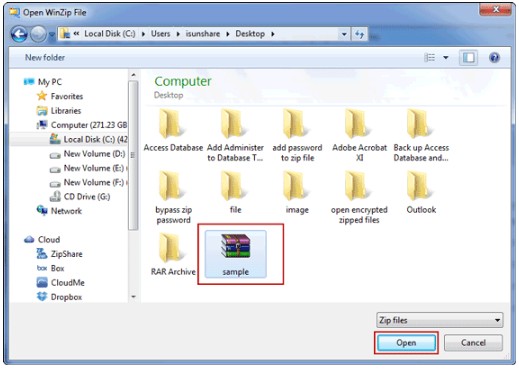Viewport: 519px width, 369px height.
Task: Select CD Drive (G:) in the tree
Action: 80,196
